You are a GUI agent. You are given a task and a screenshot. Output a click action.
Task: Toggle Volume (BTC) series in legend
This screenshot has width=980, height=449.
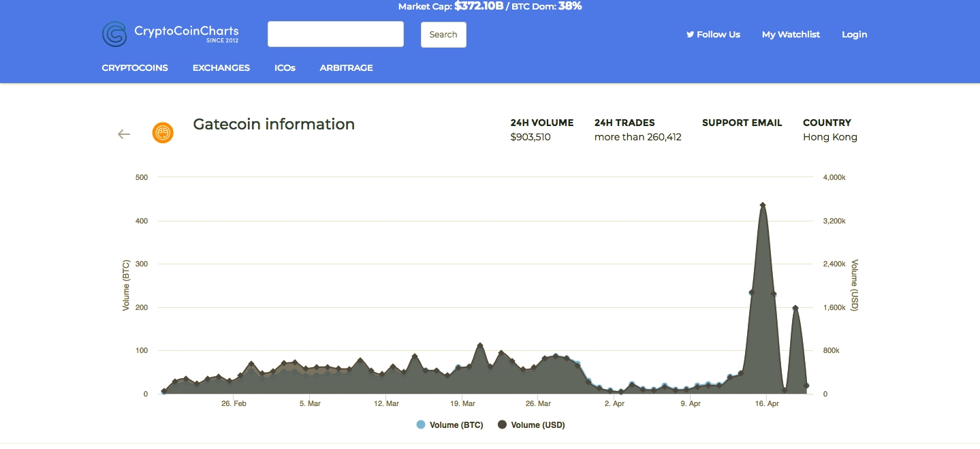(x=449, y=425)
